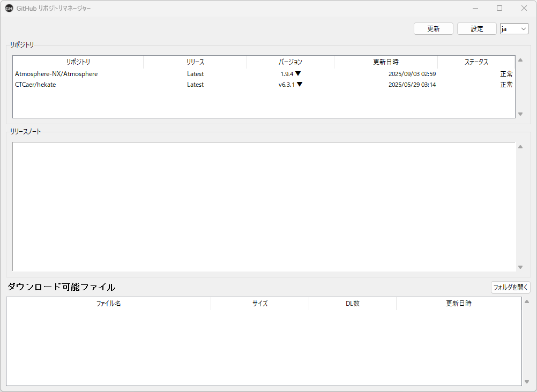Minimize the GitHub リポジトリマネージャー window
This screenshot has width=537, height=392.
[475, 8]
